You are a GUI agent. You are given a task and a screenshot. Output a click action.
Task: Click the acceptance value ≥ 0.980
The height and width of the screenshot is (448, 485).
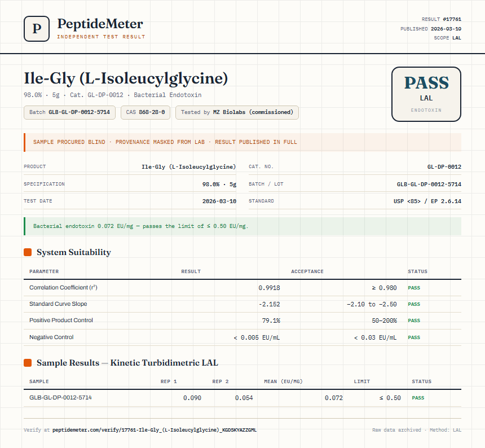tap(384, 288)
